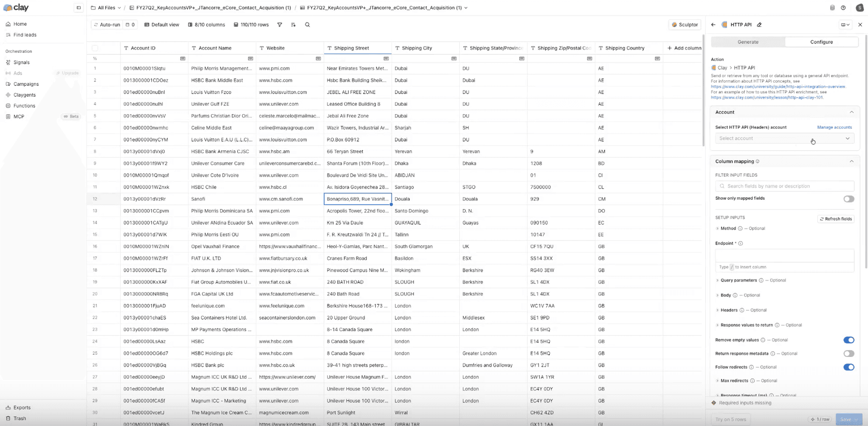Close the HTTP API panel

click(x=860, y=25)
